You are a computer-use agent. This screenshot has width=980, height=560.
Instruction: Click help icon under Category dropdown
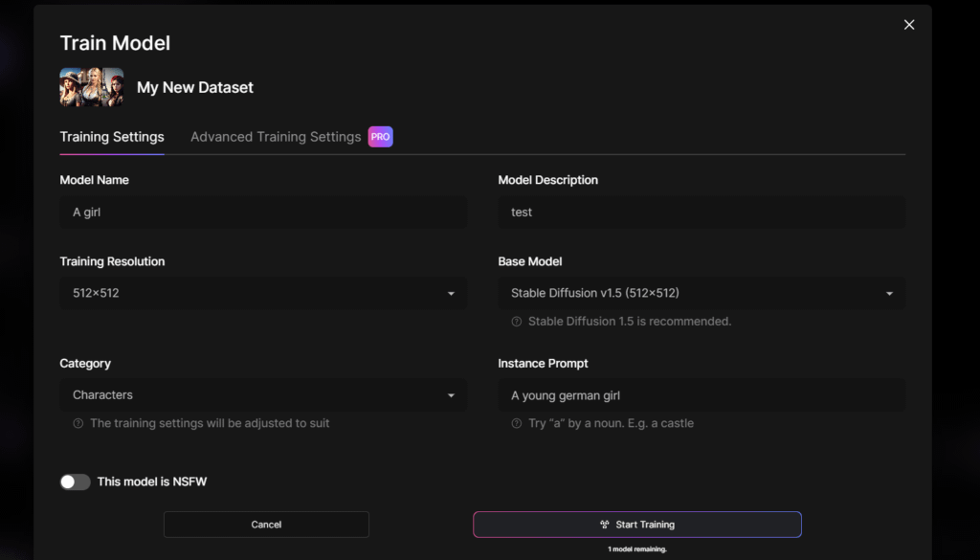[78, 423]
